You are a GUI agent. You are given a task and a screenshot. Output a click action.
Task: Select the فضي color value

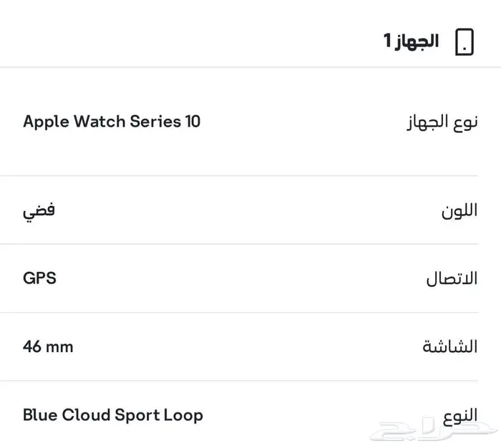tap(40, 211)
